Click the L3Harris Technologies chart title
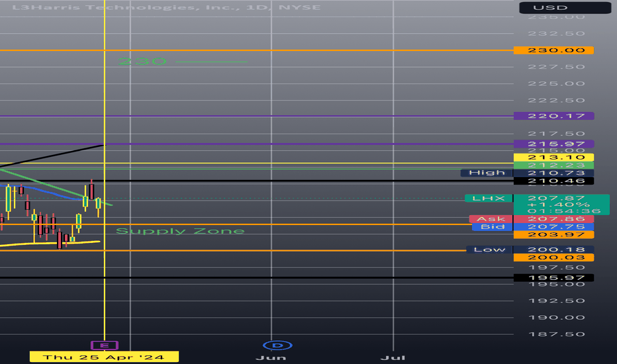The height and width of the screenshot is (364, 617). [x=166, y=7]
